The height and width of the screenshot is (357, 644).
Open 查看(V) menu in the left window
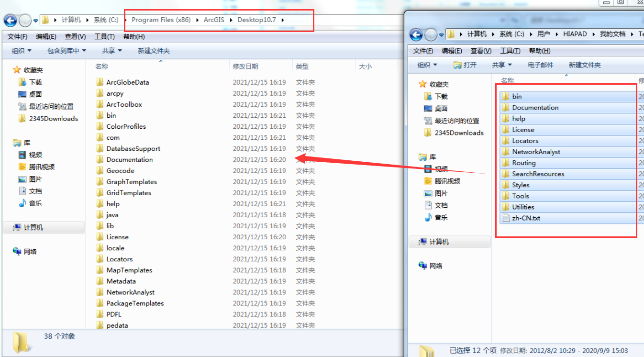pyautogui.click(x=75, y=37)
